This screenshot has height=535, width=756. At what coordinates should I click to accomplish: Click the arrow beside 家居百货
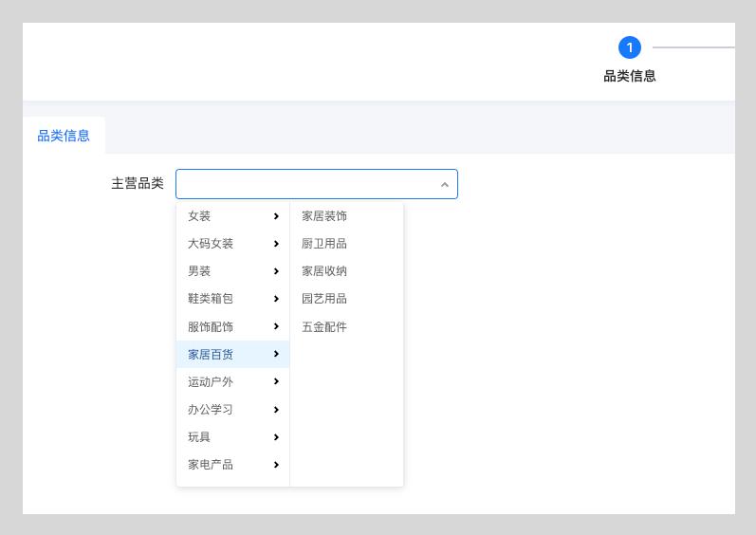click(x=276, y=354)
